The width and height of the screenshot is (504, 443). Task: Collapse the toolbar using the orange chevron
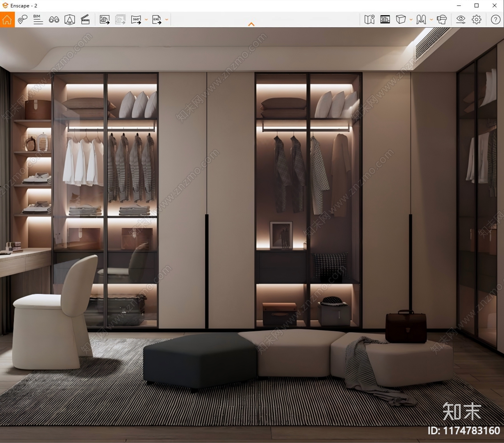point(251,24)
